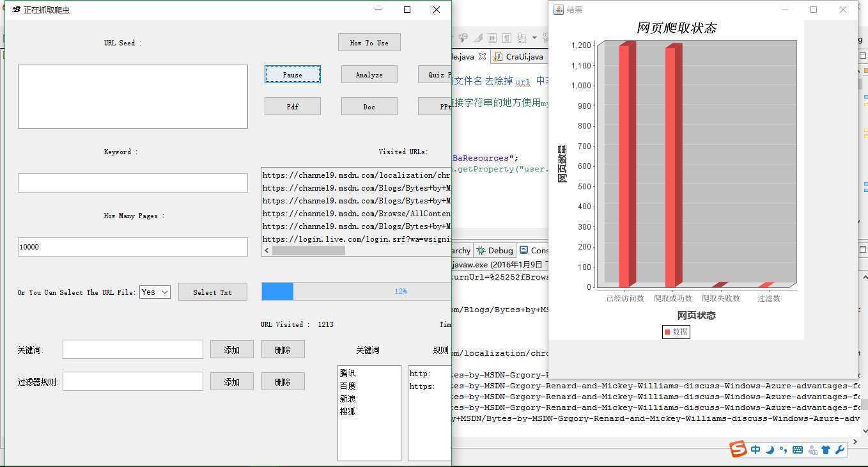Maximize the 结果 results window
This screenshot has width=868, height=467.
pos(813,10)
